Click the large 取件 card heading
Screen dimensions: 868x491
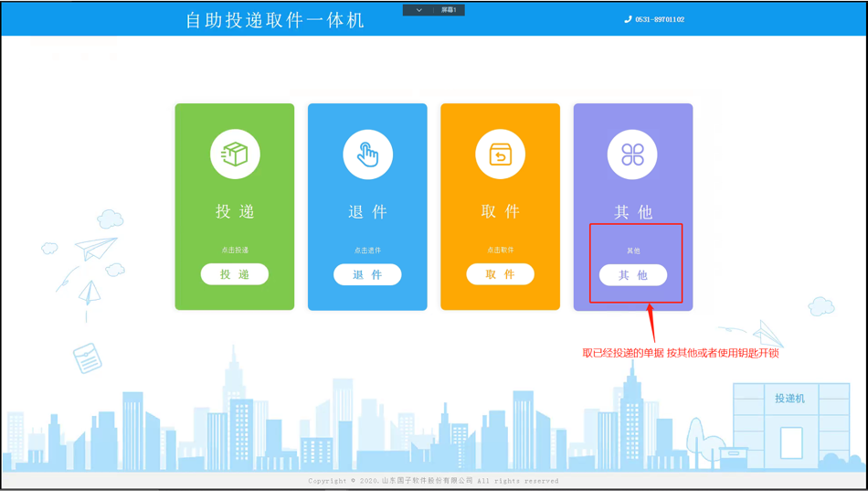pyautogui.click(x=500, y=212)
